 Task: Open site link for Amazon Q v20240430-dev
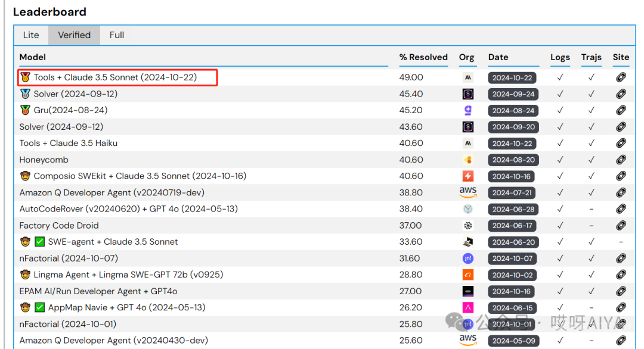[x=621, y=341]
